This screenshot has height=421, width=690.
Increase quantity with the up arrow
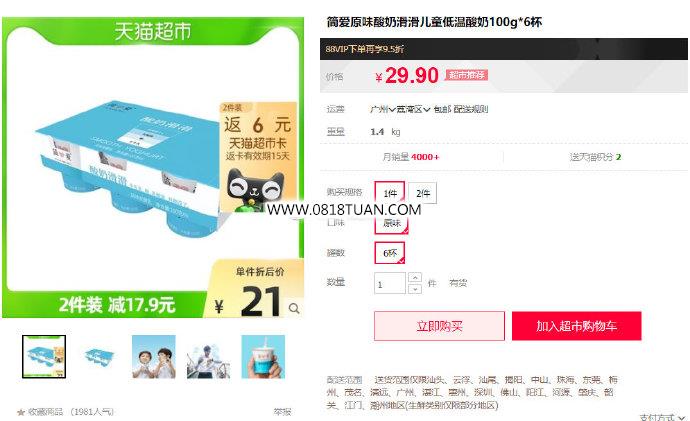point(415,277)
